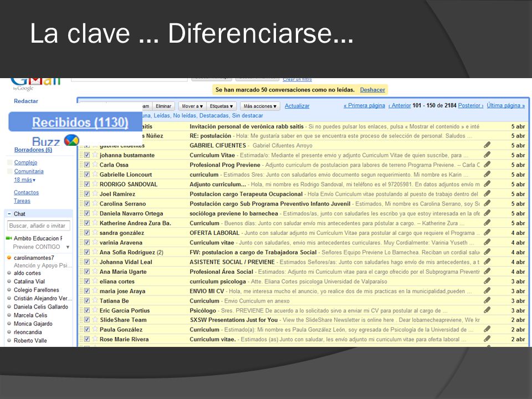Star the Katherine Andrea Zura email
The height and width of the screenshot is (399, 532).
[95, 223]
